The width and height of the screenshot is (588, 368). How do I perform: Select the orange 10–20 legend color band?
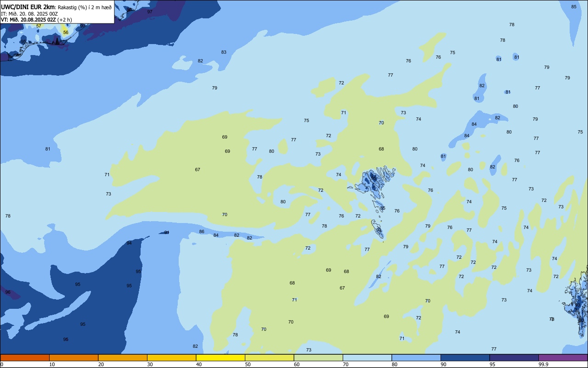(x=73, y=357)
